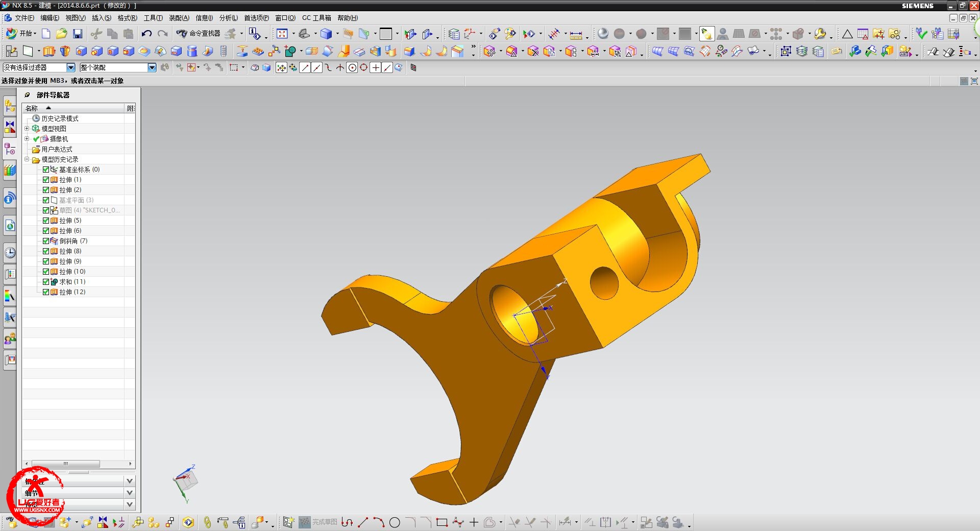The height and width of the screenshot is (531, 980).
Task: Save the part with the floppy disk icon
Action: coord(78,34)
